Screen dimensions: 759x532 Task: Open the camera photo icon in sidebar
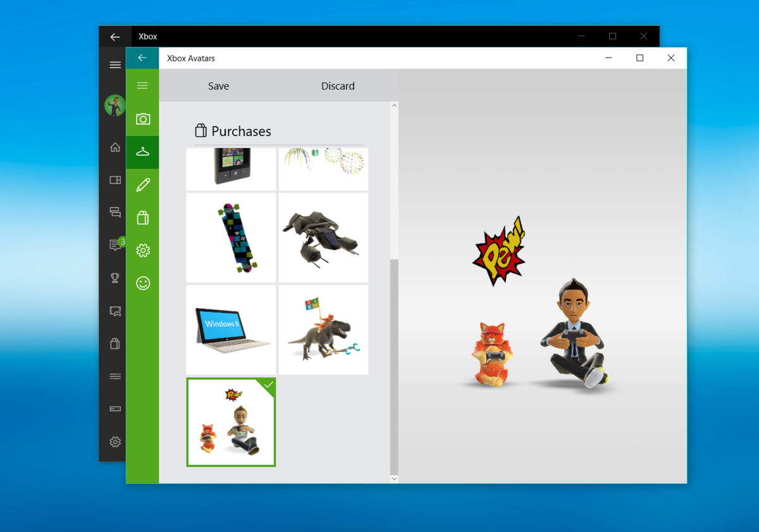coord(143,119)
